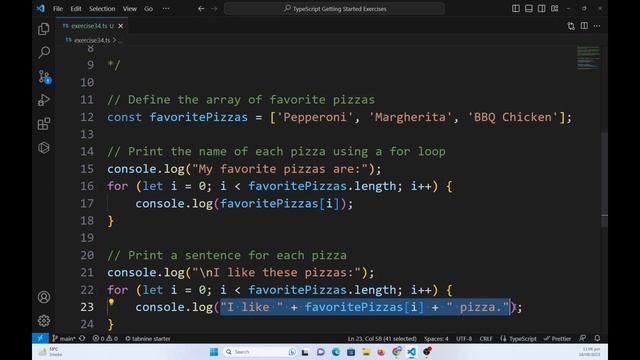Open the Extensions view

[x=44, y=124]
